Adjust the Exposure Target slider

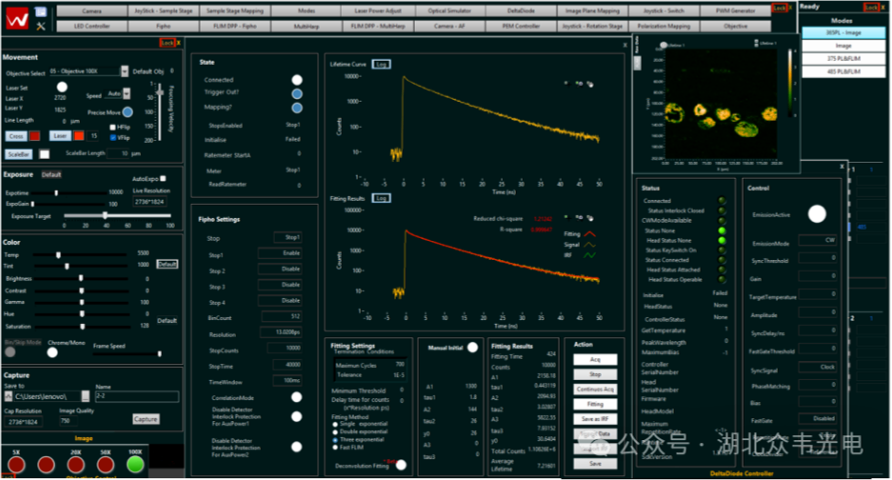pos(117,216)
